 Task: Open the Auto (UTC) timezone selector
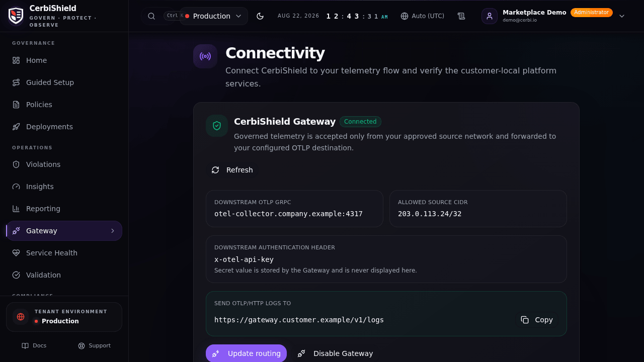coord(423,16)
